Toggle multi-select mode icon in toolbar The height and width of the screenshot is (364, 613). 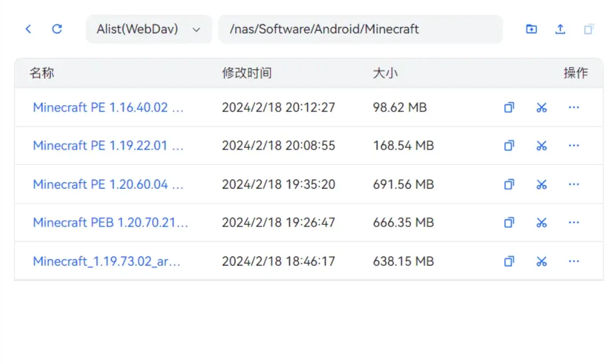[x=588, y=29]
